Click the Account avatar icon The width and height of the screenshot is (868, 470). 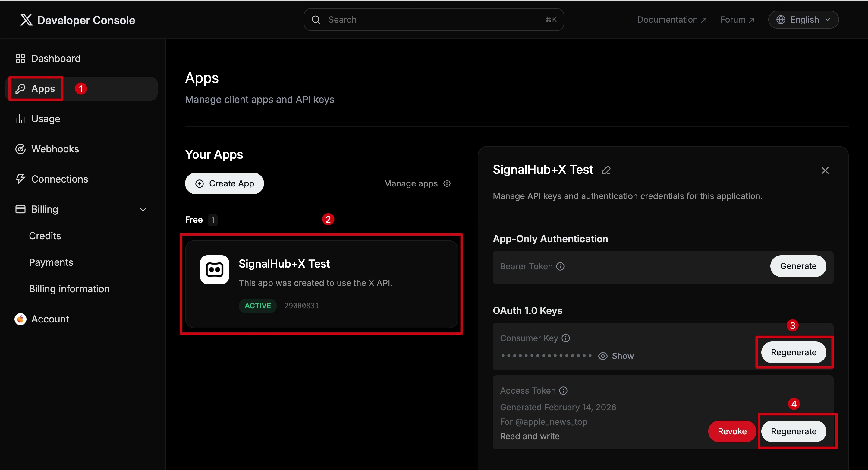click(x=20, y=319)
